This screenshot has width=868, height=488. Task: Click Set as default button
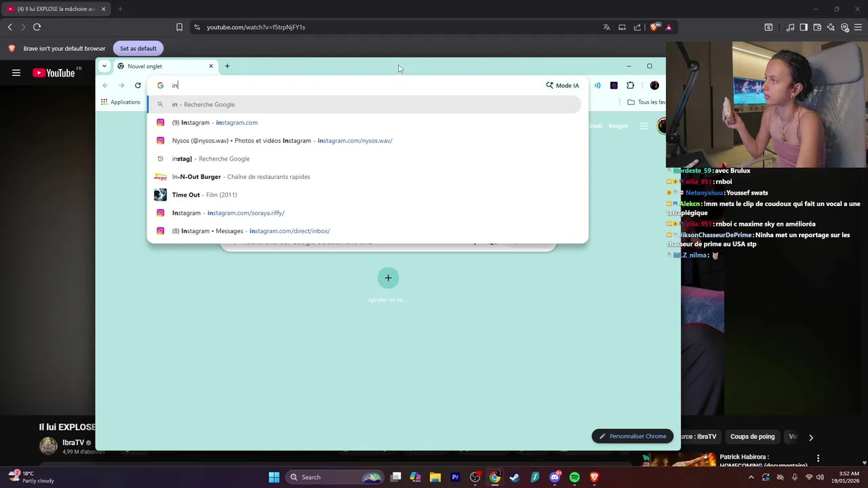138,48
